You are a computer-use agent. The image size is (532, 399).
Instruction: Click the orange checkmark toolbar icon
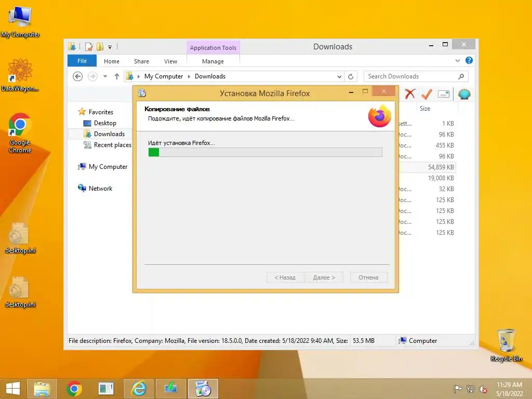[427, 94]
